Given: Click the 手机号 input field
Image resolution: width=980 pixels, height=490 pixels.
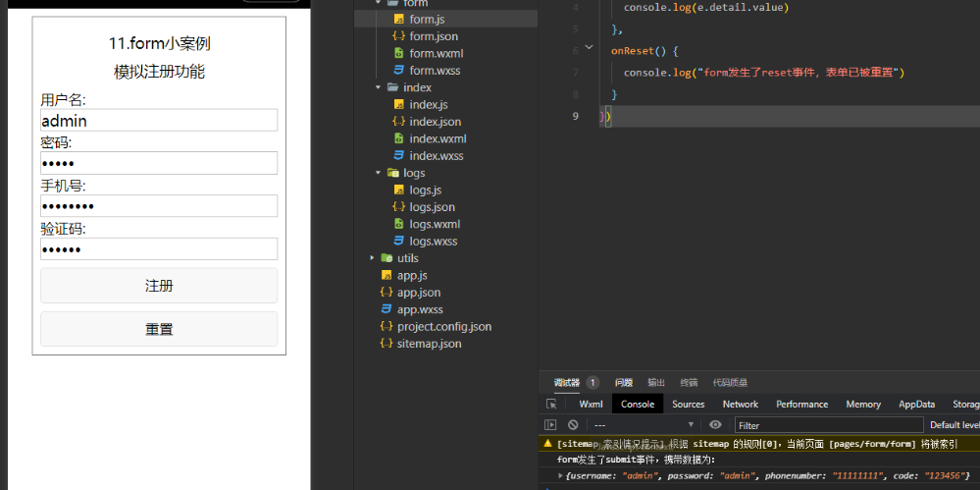Looking at the screenshot, I should pos(159,206).
